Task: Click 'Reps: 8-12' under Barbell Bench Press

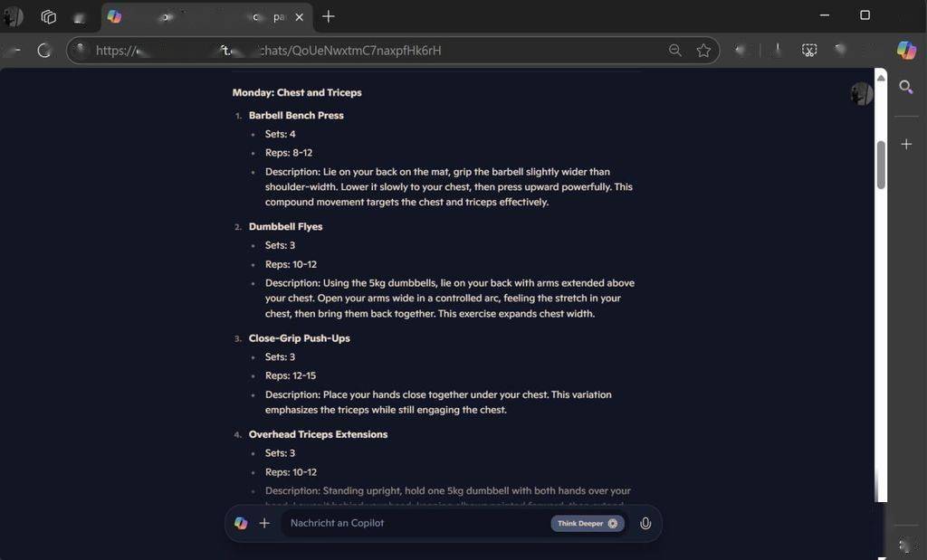Action: [289, 152]
